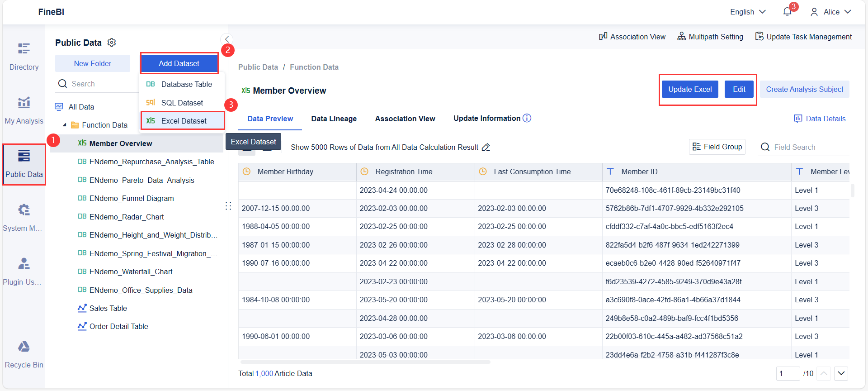Open the English language dropdown
The width and height of the screenshot is (868, 391).
748,12
